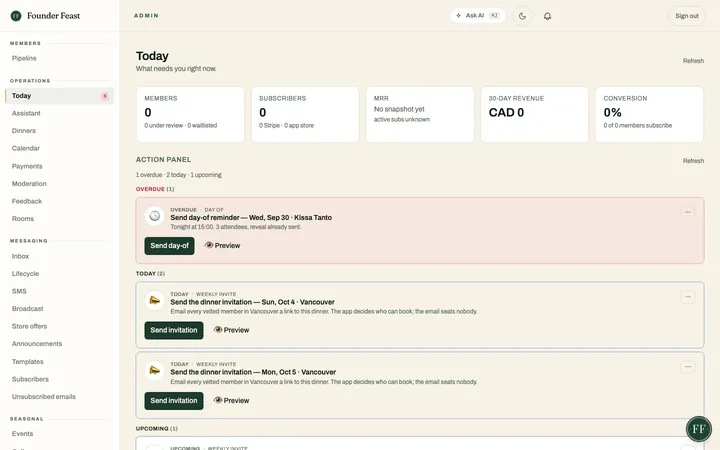Open the Payments page
Image resolution: width=720 pixels, height=450 pixels.
point(27,166)
